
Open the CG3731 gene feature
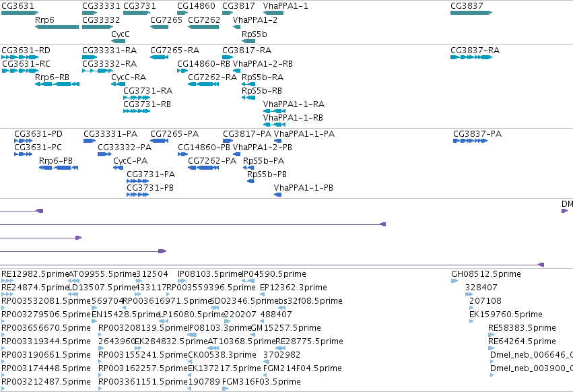pos(137,13)
